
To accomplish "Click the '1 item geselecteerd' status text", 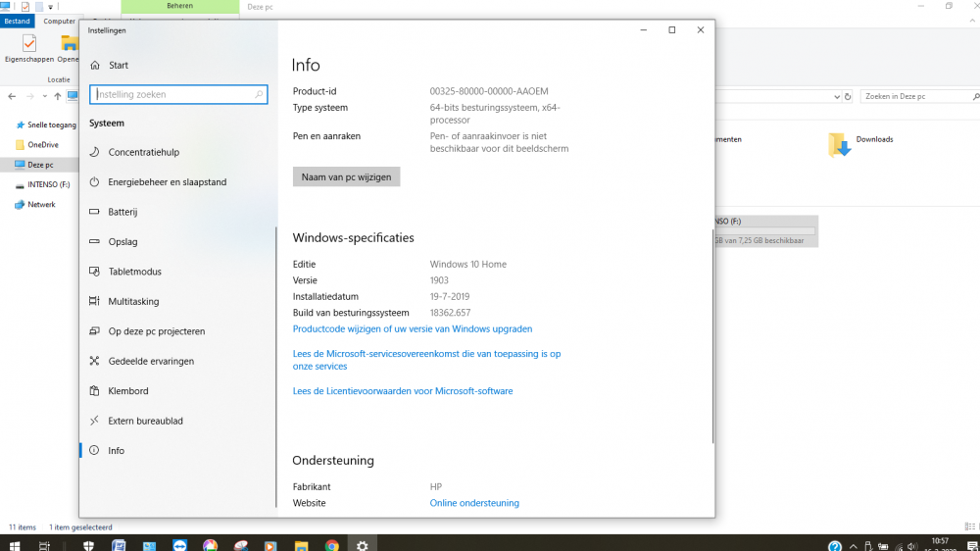I will click(x=80, y=527).
